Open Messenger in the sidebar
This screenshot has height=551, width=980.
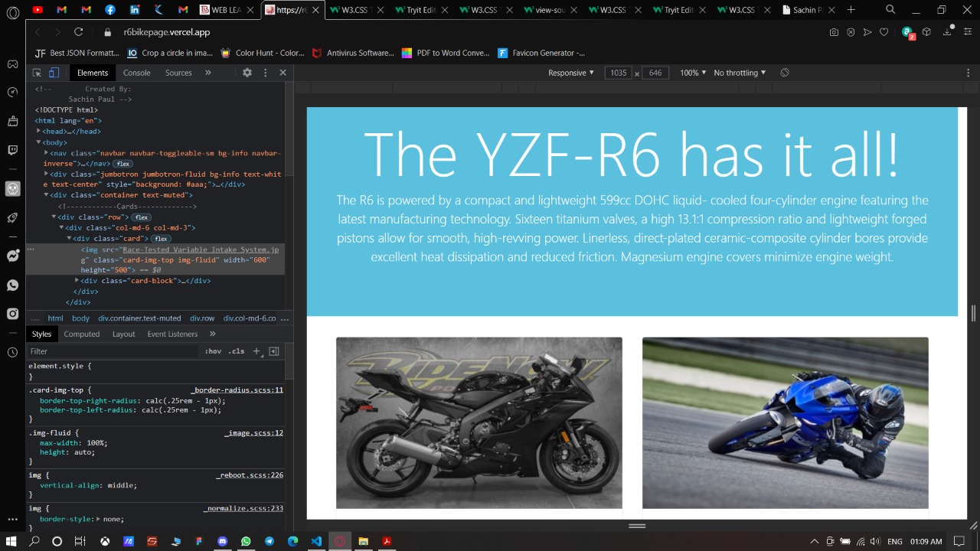[x=12, y=256]
